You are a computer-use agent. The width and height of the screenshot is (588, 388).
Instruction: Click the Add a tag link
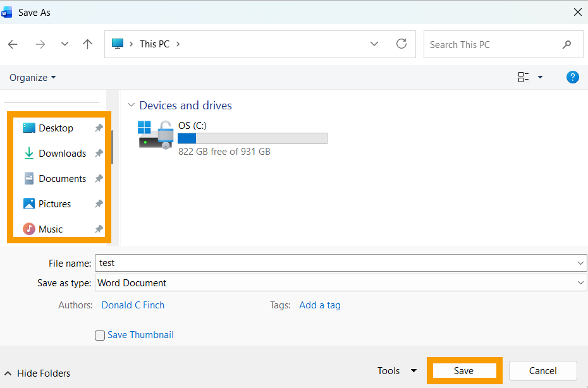pos(320,305)
